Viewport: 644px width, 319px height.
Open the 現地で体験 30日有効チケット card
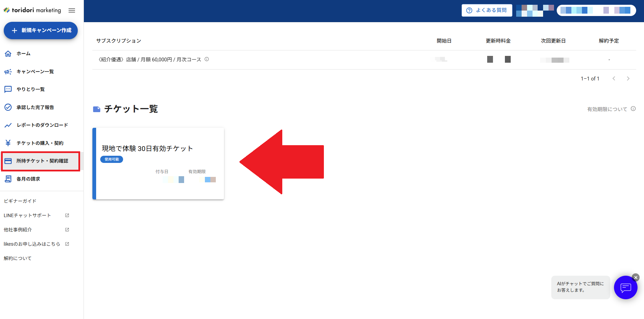coord(158,164)
